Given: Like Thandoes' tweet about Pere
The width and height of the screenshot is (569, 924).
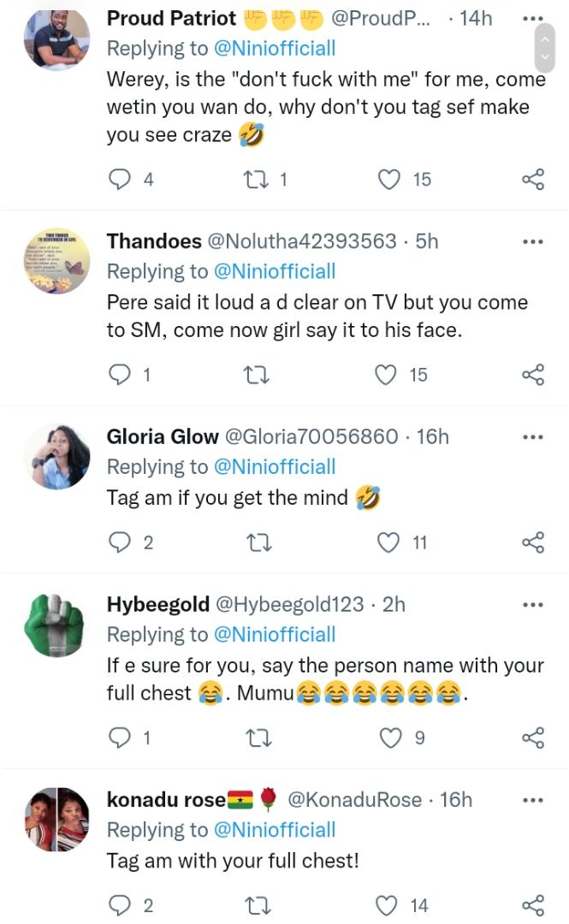Looking at the screenshot, I should 389,375.
